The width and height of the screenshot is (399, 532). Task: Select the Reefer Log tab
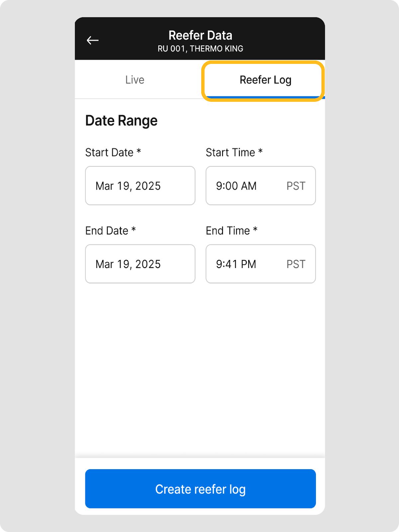[265, 80]
